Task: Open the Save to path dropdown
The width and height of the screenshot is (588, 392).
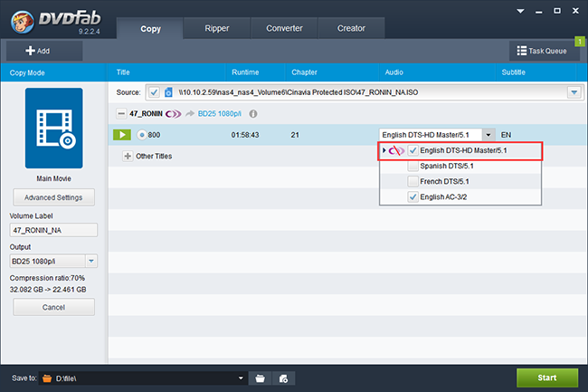Action: click(241, 378)
